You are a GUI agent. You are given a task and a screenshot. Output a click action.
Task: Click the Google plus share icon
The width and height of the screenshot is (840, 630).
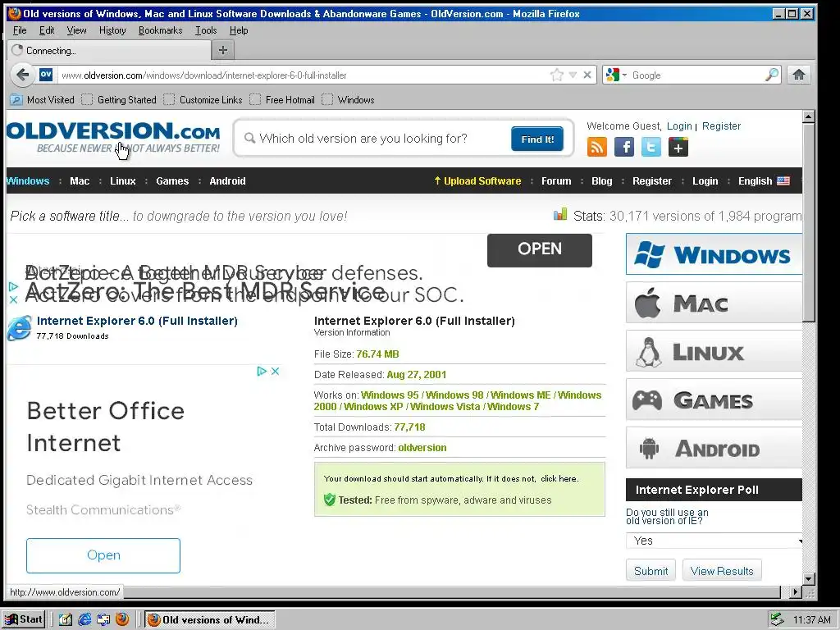click(678, 147)
